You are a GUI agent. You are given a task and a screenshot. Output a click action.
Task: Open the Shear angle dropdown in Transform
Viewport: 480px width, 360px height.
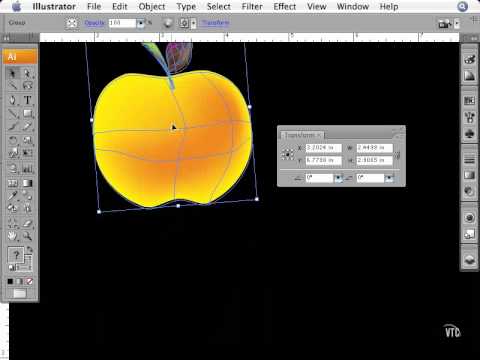389,178
